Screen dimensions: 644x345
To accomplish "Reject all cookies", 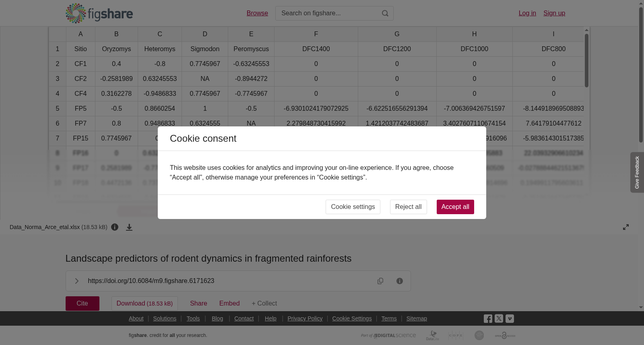I will [x=408, y=207].
